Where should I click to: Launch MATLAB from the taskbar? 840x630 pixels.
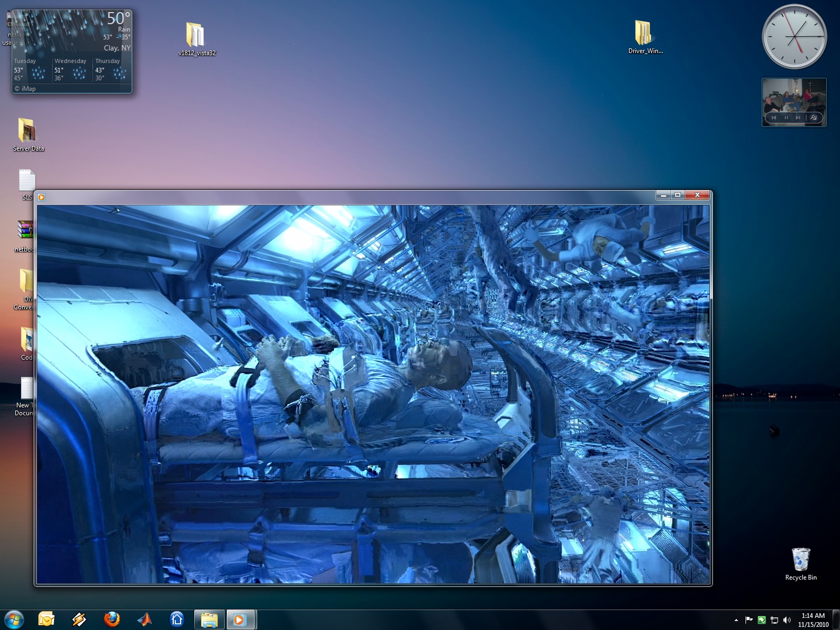(144, 619)
